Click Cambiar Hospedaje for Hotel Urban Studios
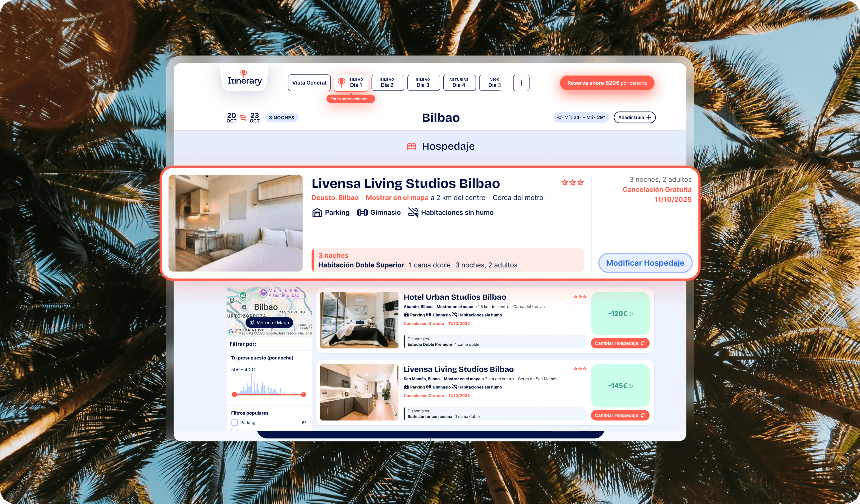This screenshot has height=504, width=860. [x=619, y=343]
